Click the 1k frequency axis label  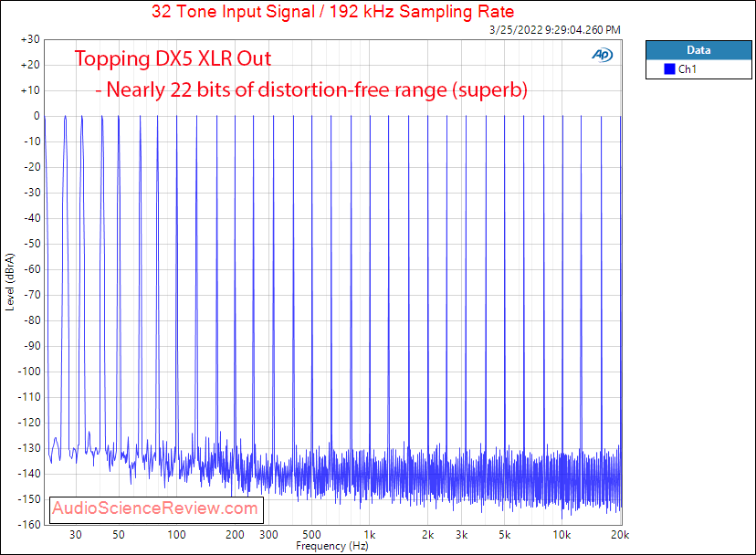point(369,535)
